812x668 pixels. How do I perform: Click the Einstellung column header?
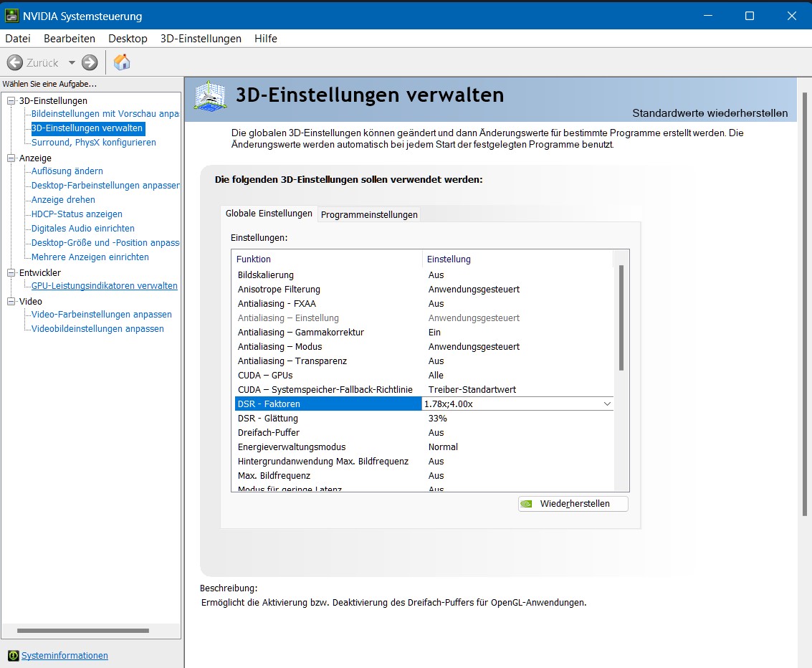coord(517,259)
